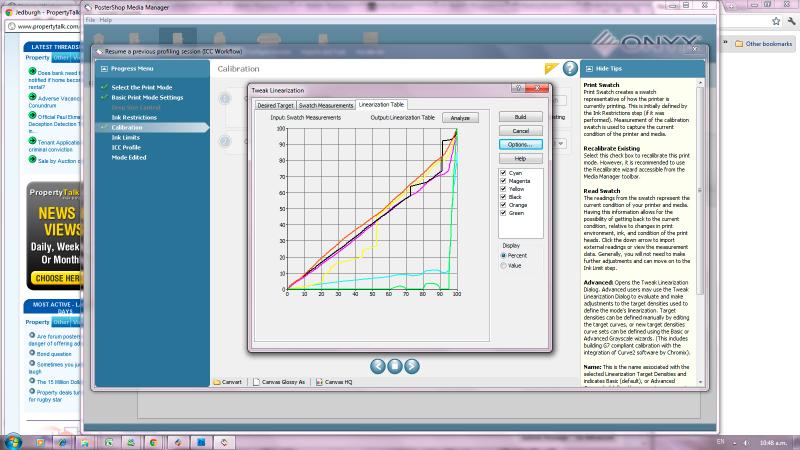Open the blue question mark help icon
800x450 pixels.
pos(570,68)
